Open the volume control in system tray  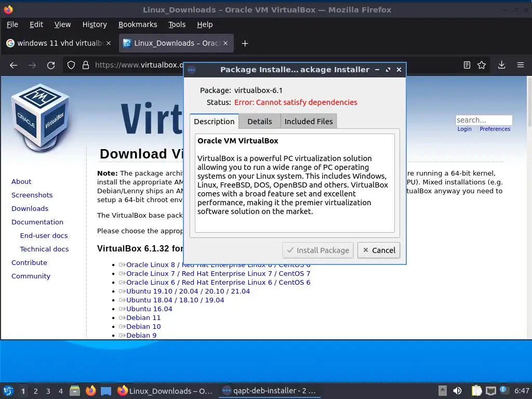coord(457,391)
